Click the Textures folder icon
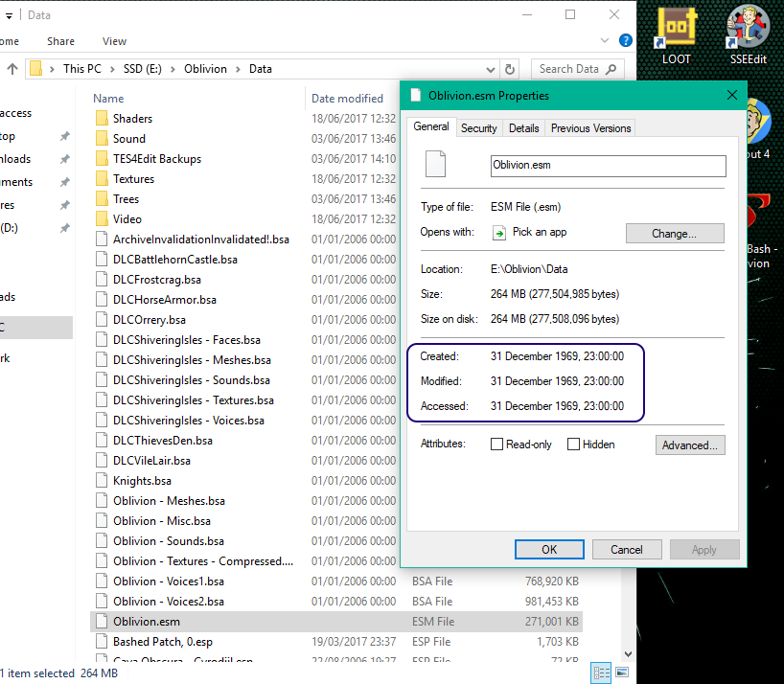784x684 pixels. click(x=102, y=179)
